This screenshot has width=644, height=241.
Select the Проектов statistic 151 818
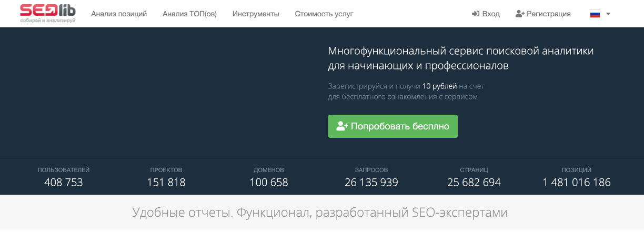pos(166,183)
